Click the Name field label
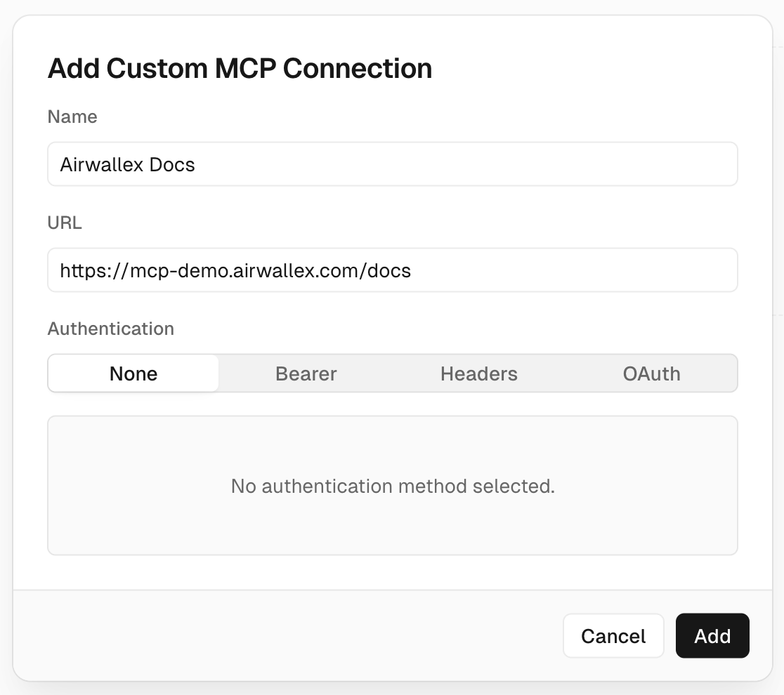 coord(72,117)
